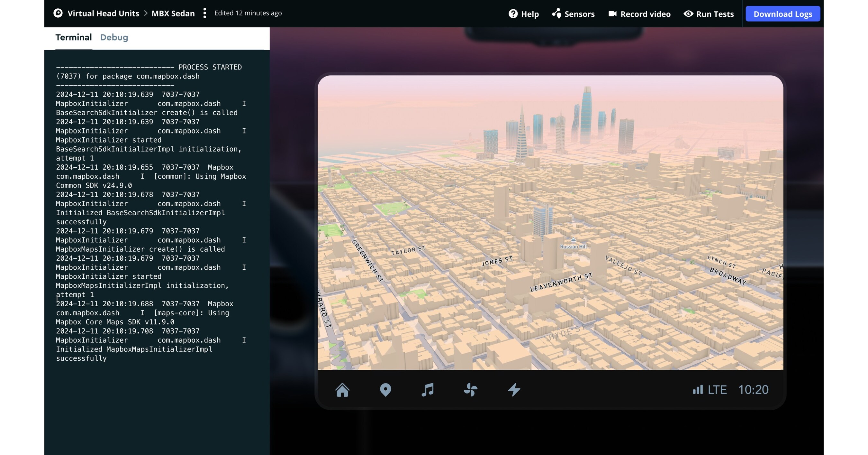
Task: Click the 10:20 clock on the head unit
Action: [x=754, y=390]
